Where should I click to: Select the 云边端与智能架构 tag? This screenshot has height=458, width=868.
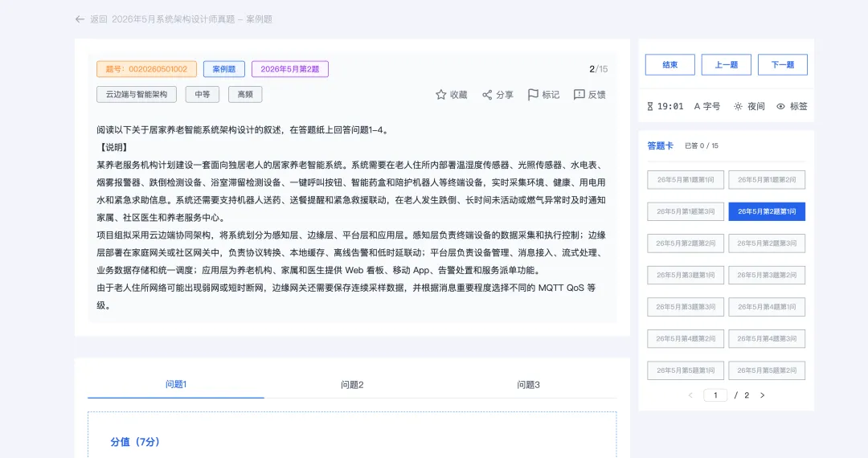tap(137, 95)
